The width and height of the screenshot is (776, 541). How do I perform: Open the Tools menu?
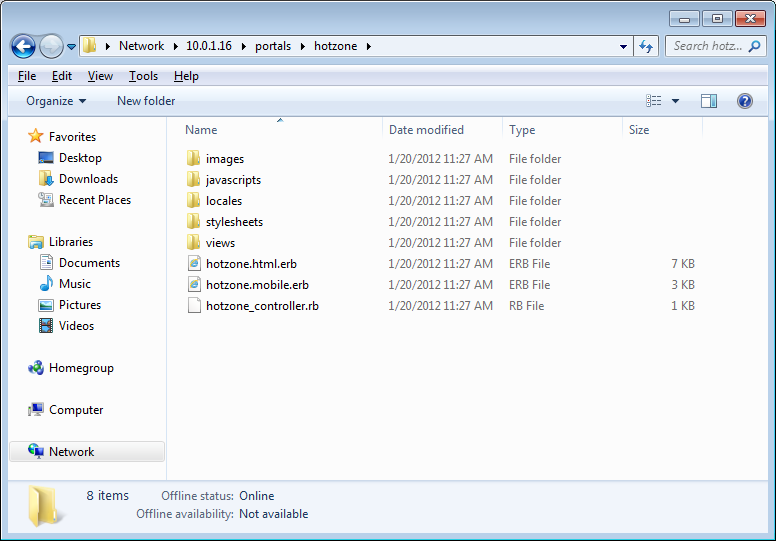coord(143,76)
